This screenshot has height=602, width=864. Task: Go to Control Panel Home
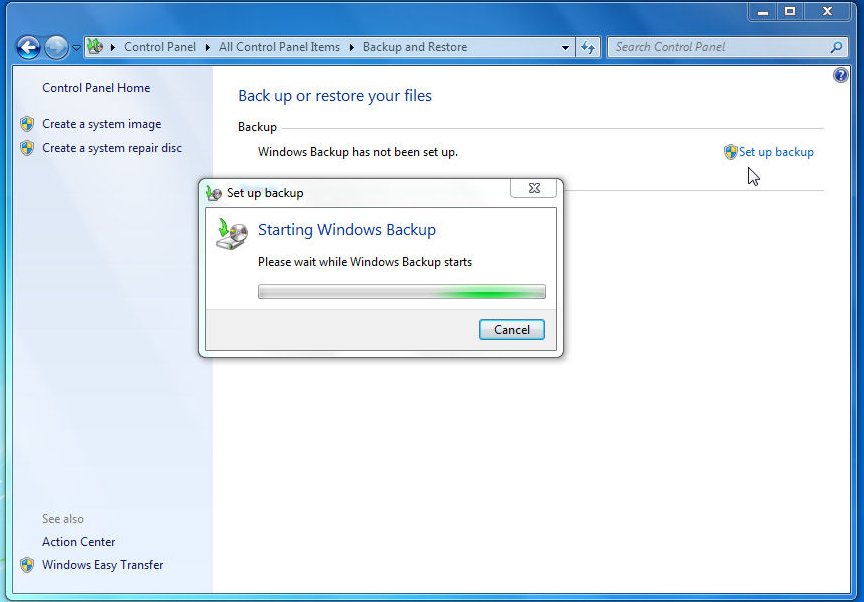pos(96,88)
